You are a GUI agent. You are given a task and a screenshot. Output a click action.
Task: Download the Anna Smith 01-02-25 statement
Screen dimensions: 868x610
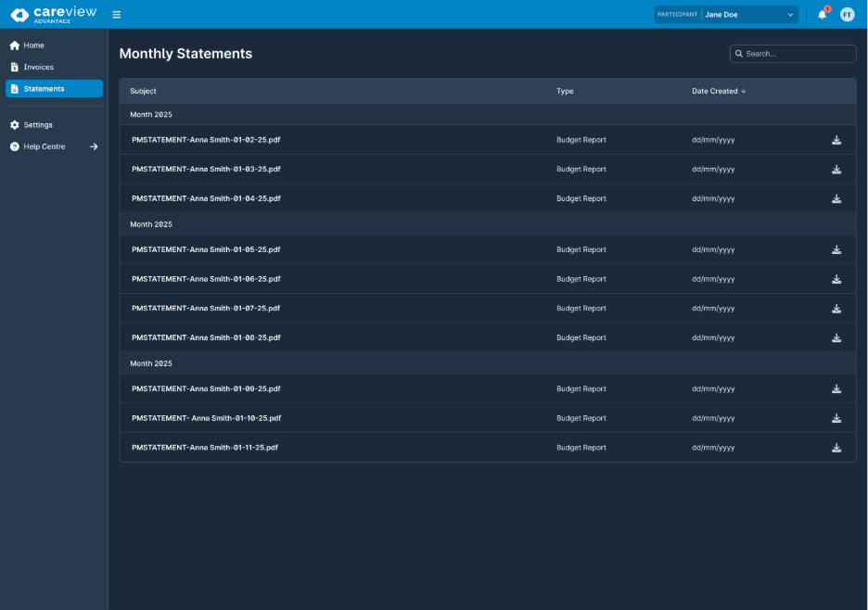tap(836, 140)
